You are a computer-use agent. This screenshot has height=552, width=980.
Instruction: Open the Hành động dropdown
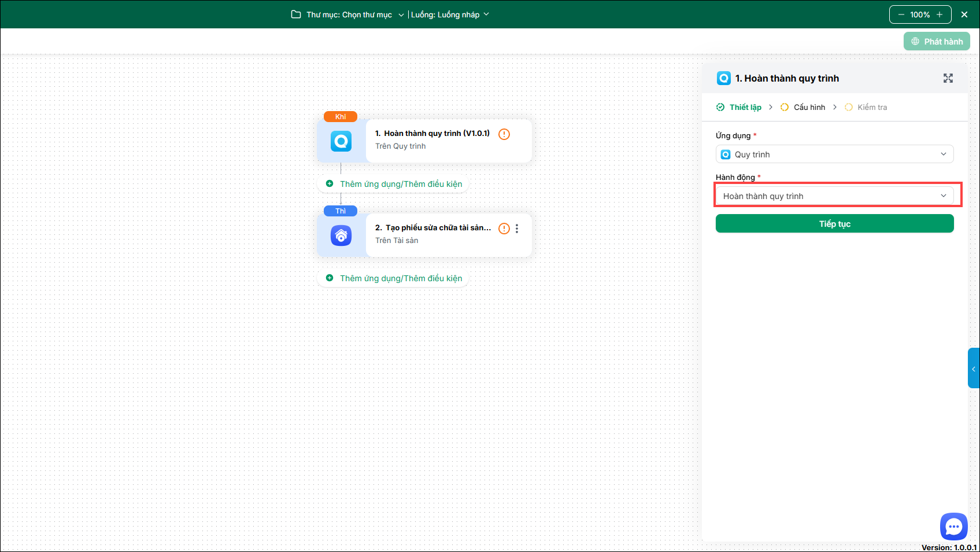pos(834,196)
